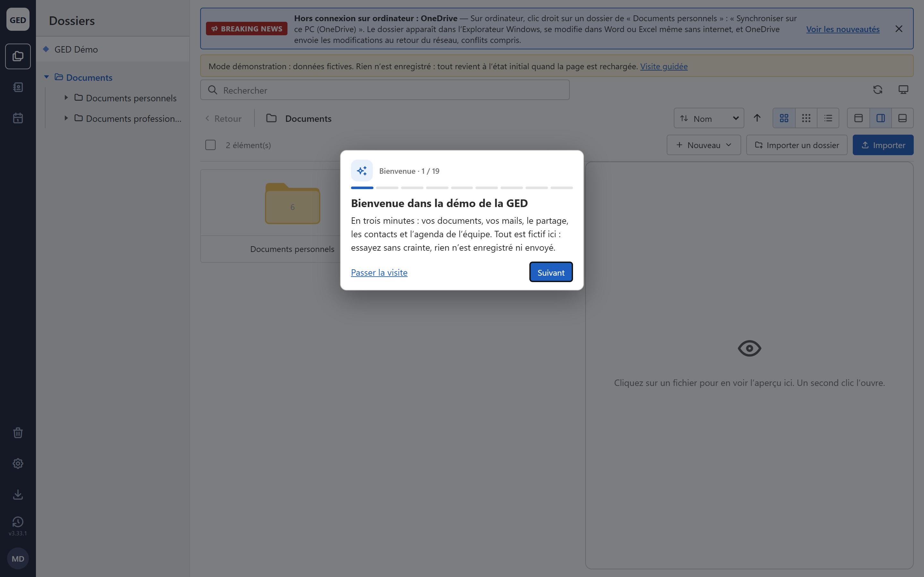Viewport: 924px width, 577px height.
Task: Click the refresh icon beside the search bar
Action: pyautogui.click(x=877, y=90)
